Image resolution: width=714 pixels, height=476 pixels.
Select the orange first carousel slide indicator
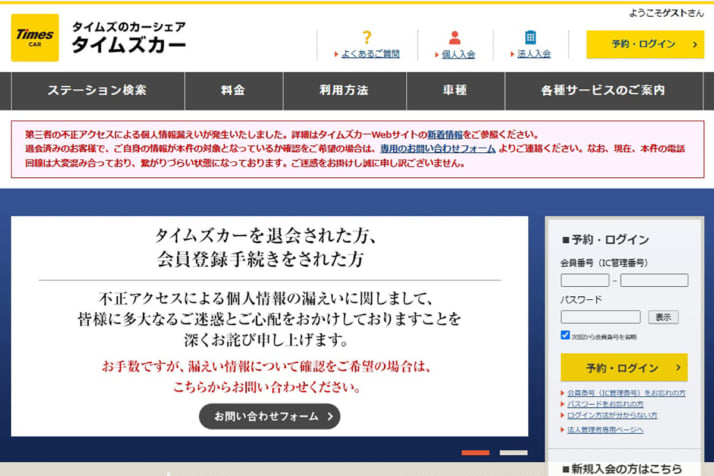pyautogui.click(x=475, y=452)
